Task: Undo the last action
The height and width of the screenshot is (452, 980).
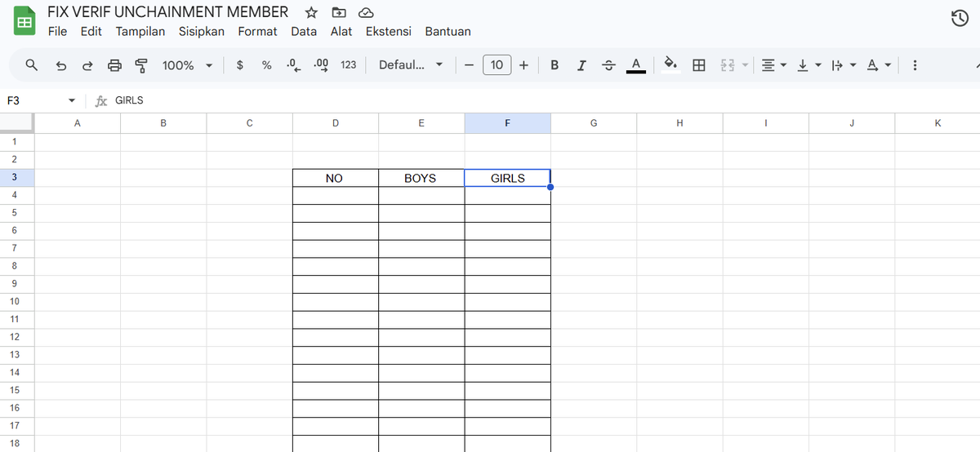Action: point(61,64)
